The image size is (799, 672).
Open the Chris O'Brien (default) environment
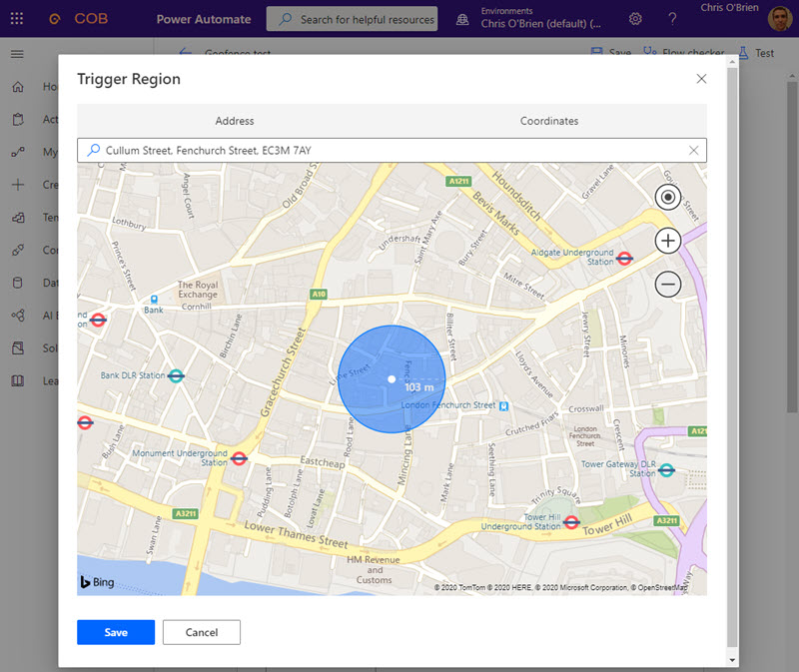540,23
